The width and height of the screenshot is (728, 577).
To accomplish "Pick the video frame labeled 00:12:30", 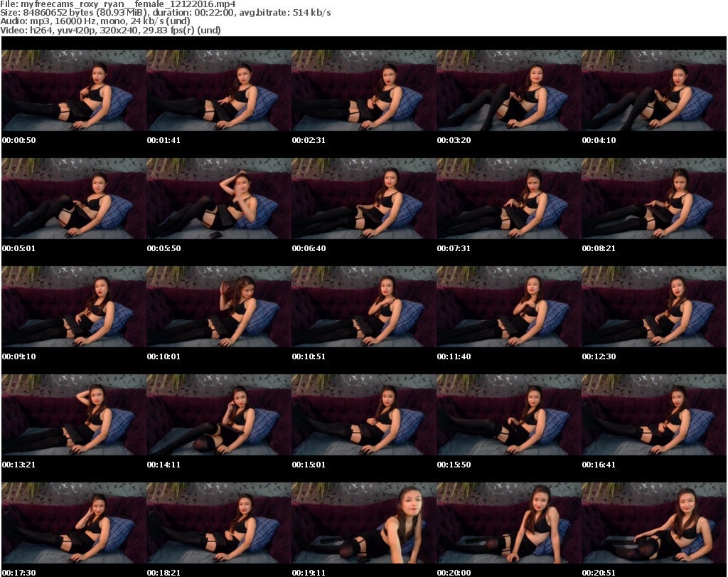I will click(654, 307).
